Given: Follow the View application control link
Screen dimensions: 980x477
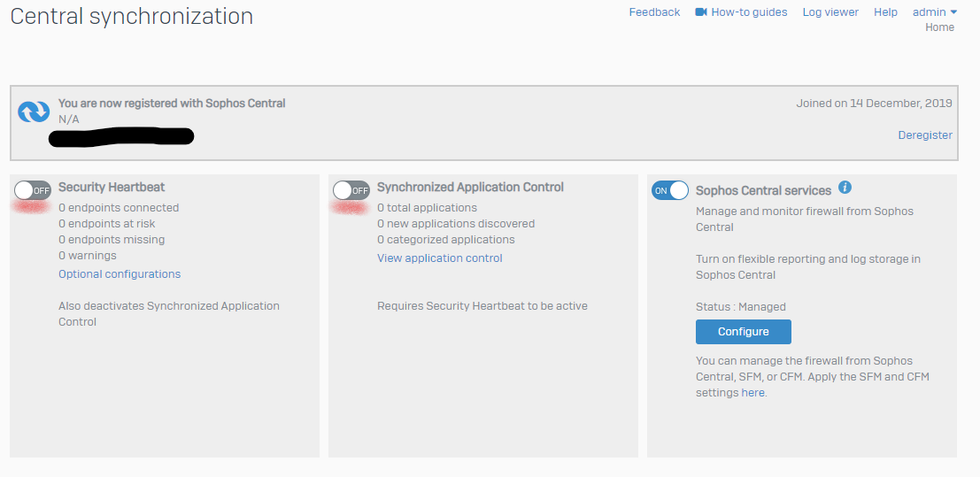Looking at the screenshot, I should 440,258.
